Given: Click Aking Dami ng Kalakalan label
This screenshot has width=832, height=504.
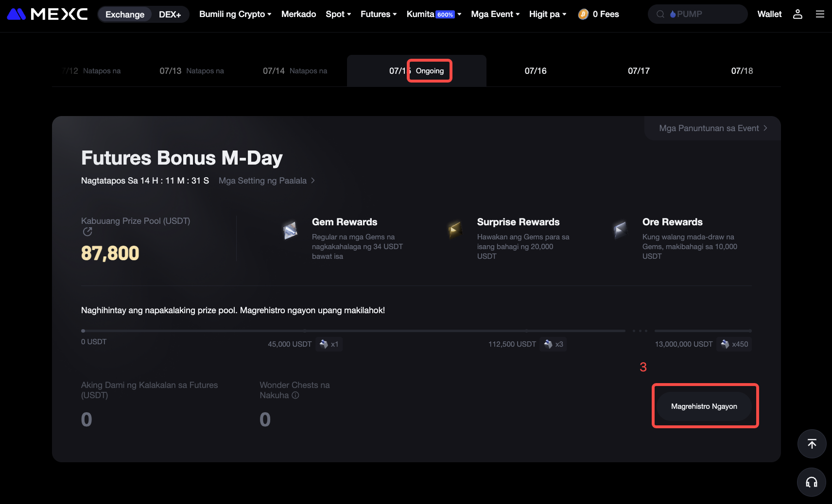Looking at the screenshot, I should pyautogui.click(x=149, y=390).
